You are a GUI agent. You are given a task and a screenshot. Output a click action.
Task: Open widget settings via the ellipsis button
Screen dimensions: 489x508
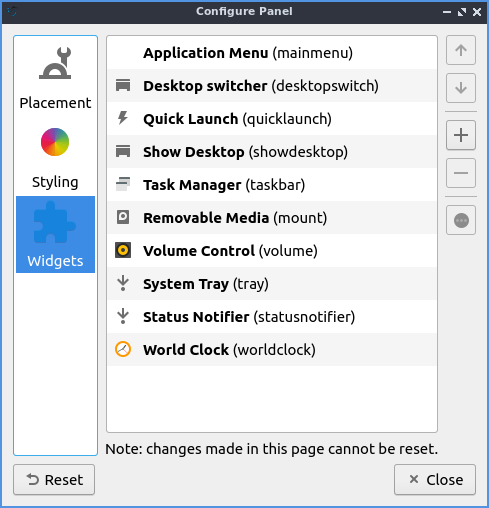pyautogui.click(x=461, y=220)
